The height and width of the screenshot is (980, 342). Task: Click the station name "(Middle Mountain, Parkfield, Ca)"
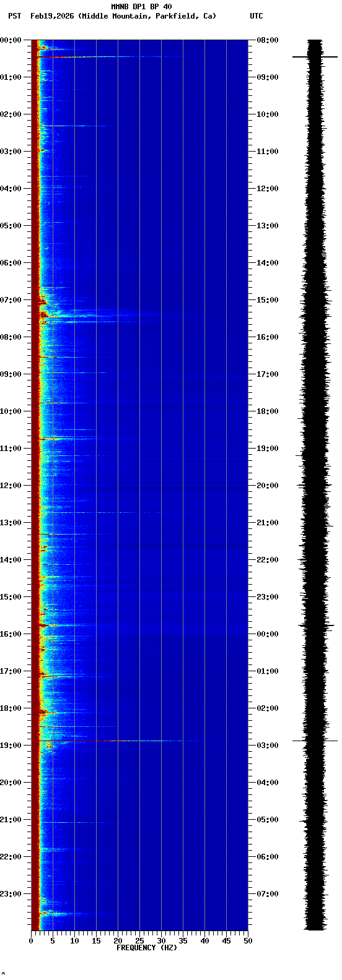[147, 16]
